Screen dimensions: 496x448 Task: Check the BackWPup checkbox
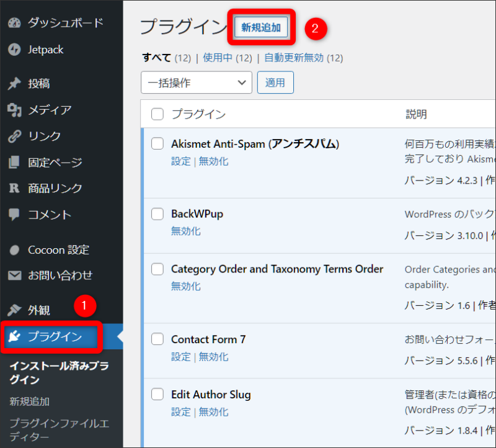157,213
